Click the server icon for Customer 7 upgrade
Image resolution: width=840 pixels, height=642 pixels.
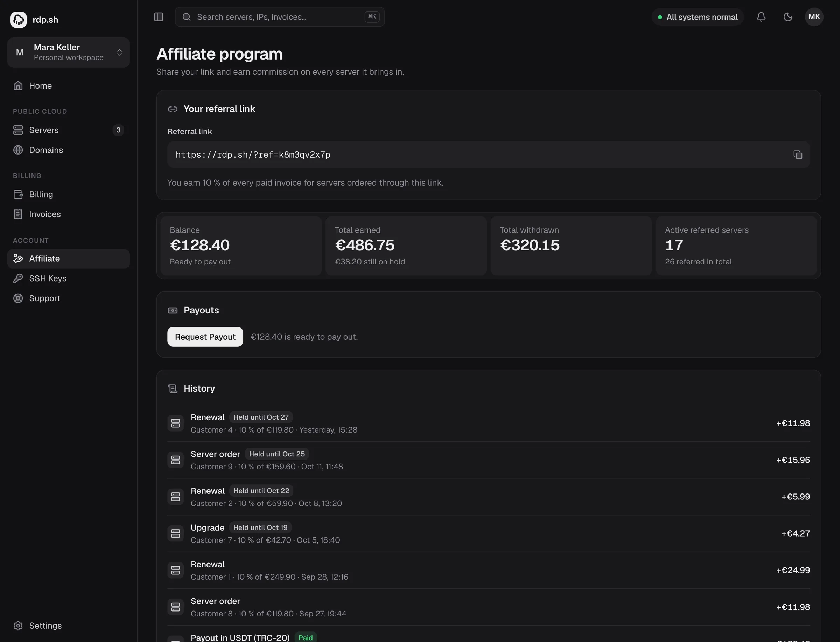click(x=176, y=533)
